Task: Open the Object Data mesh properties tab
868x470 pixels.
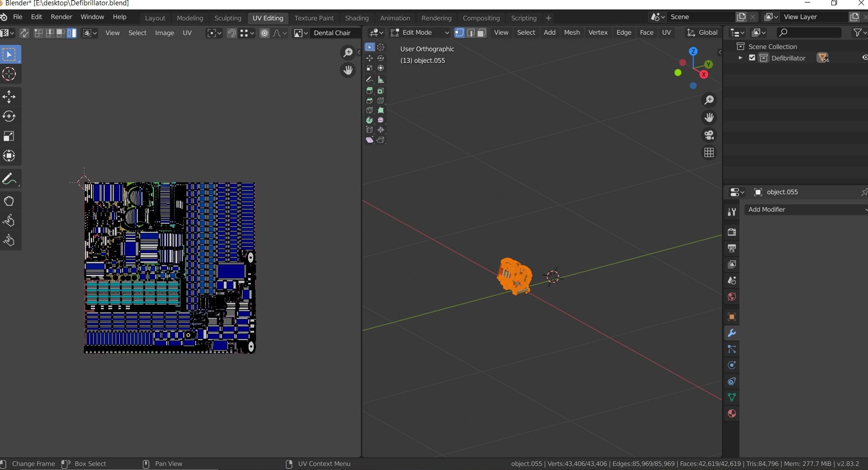Action: (731, 397)
